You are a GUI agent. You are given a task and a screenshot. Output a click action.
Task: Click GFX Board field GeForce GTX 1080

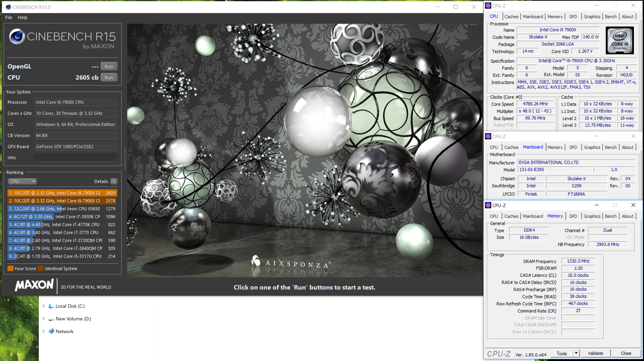coord(75,147)
